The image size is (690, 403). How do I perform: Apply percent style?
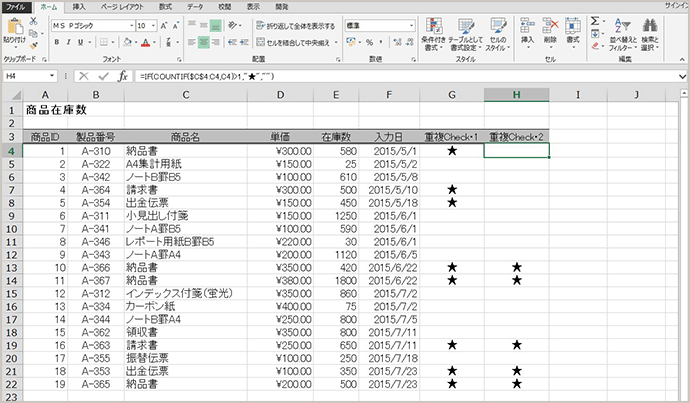(x=369, y=42)
